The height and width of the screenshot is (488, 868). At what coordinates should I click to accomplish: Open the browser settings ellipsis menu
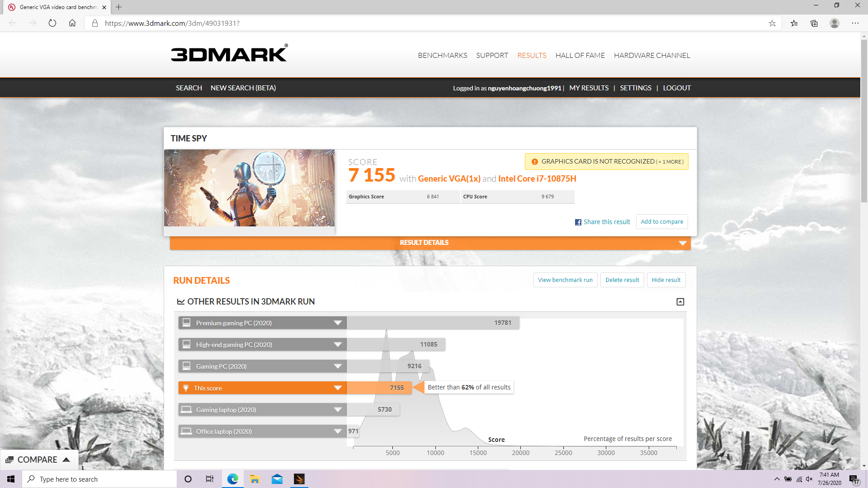(x=855, y=23)
